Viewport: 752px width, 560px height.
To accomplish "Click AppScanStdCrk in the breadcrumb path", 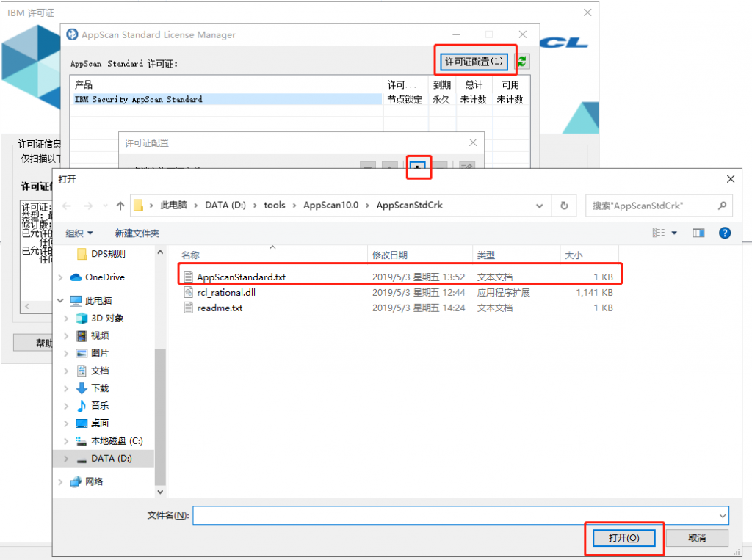I will tap(410, 206).
